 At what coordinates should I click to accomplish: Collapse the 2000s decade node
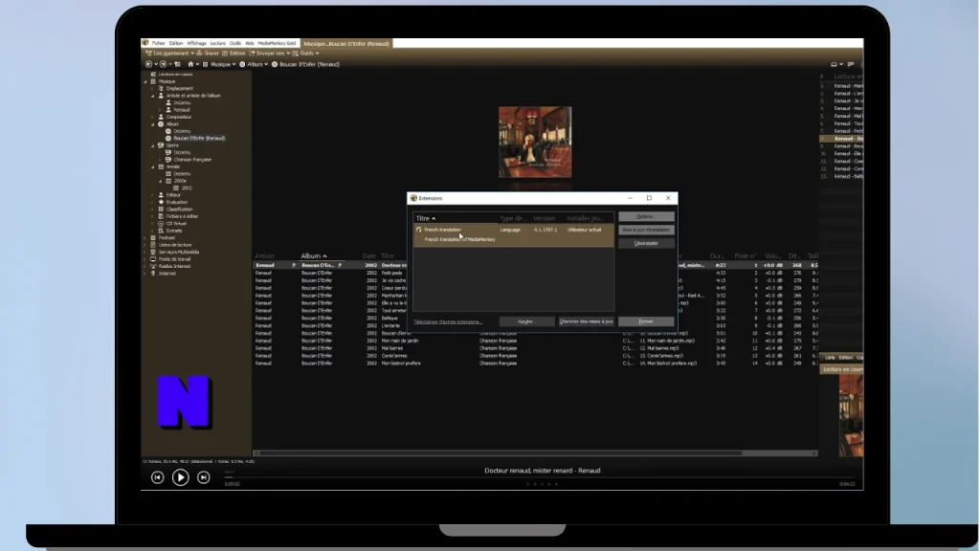click(160, 181)
